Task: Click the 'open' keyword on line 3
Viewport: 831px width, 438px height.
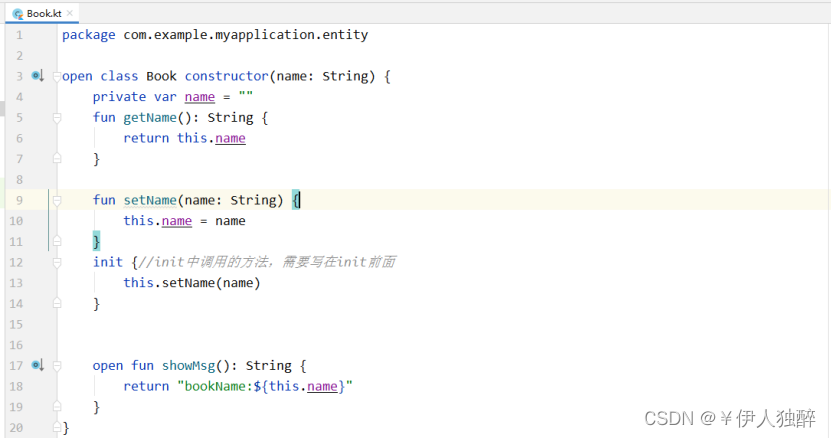Action: tap(77, 77)
